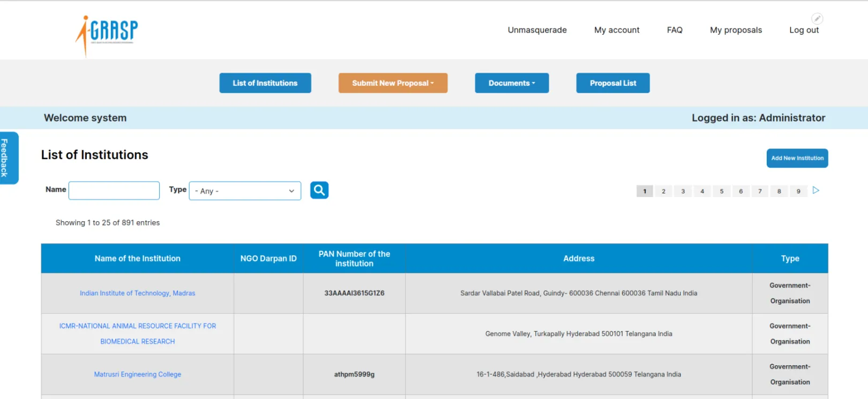Click Showing 1 to 25 of 891 entries text
868x399 pixels.
point(108,223)
